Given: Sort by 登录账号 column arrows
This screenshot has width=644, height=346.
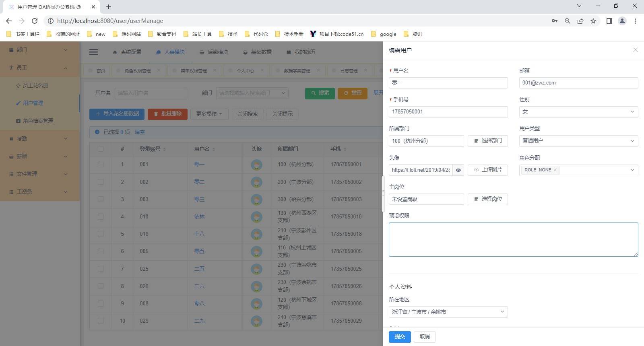Looking at the screenshot, I should (x=165, y=149).
